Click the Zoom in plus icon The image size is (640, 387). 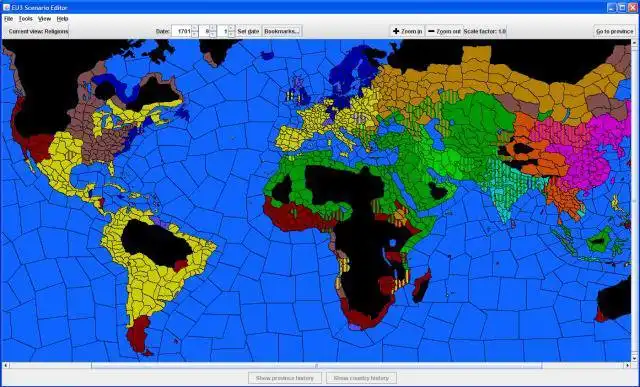tap(396, 31)
